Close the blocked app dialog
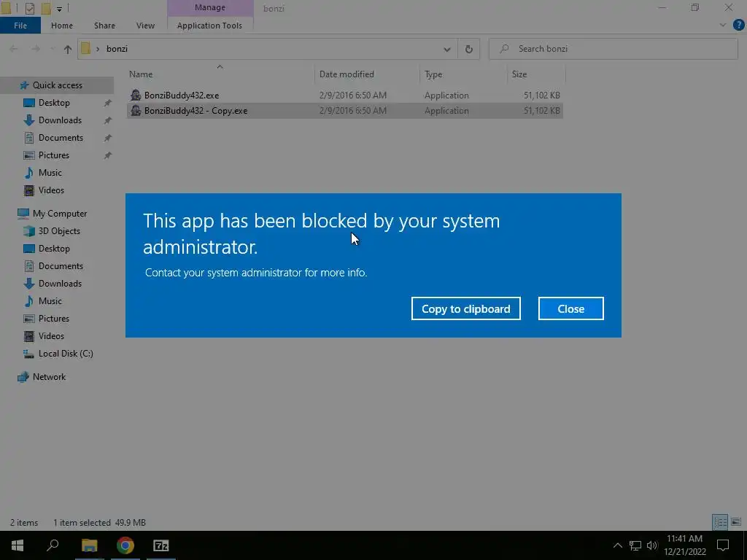Screen dimensions: 747x560 click(x=570, y=308)
